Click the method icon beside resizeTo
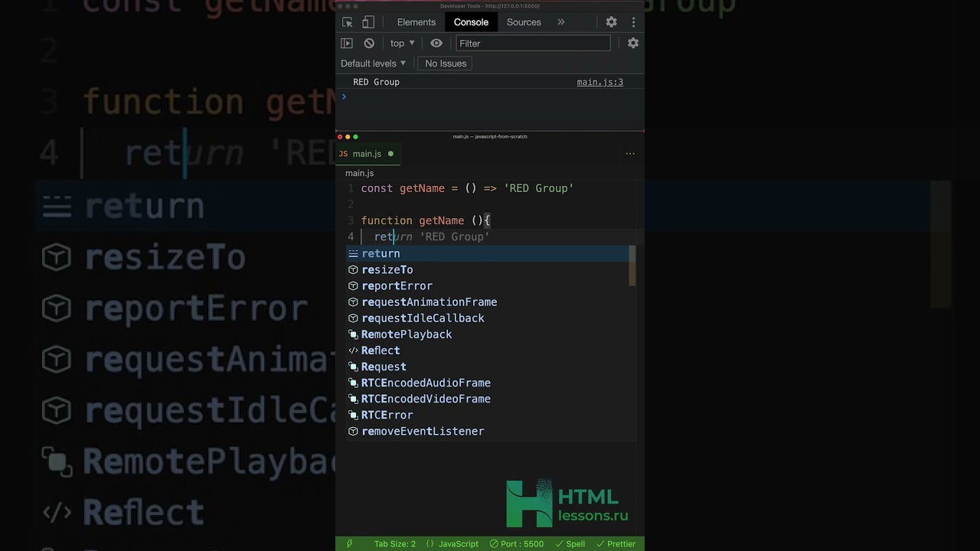980x551 pixels. coord(353,269)
